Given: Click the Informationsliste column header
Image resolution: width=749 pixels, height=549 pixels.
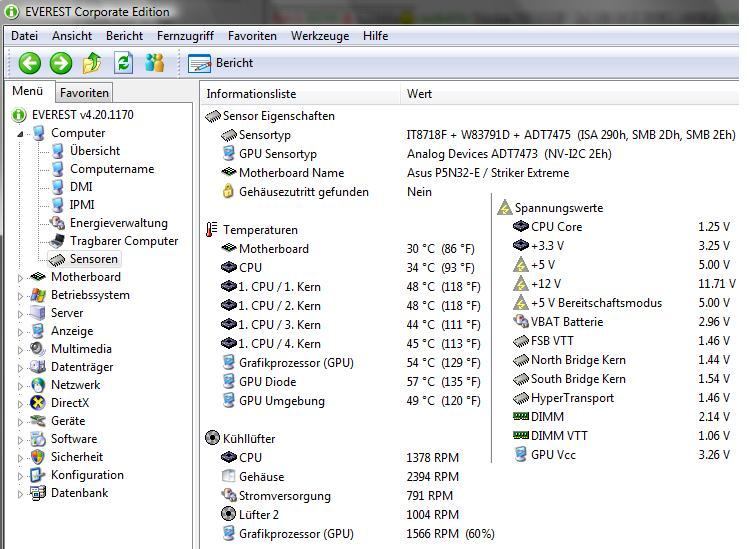Looking at the screenshot, I should pos(301,94).
